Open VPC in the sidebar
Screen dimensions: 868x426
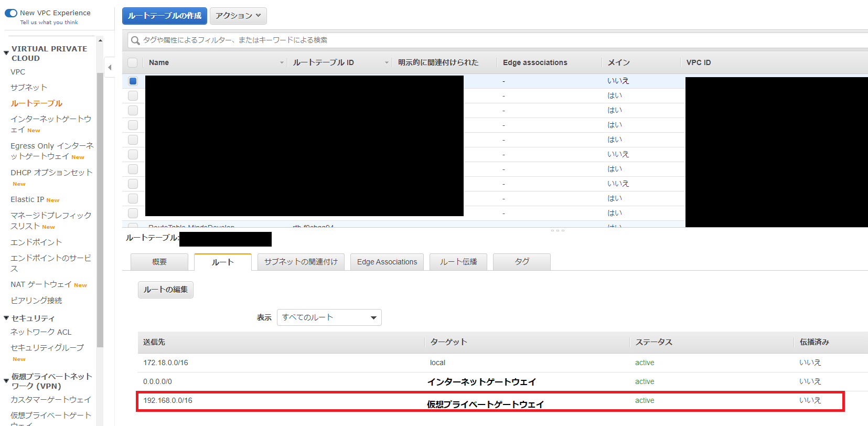click(x=18, y=72)
